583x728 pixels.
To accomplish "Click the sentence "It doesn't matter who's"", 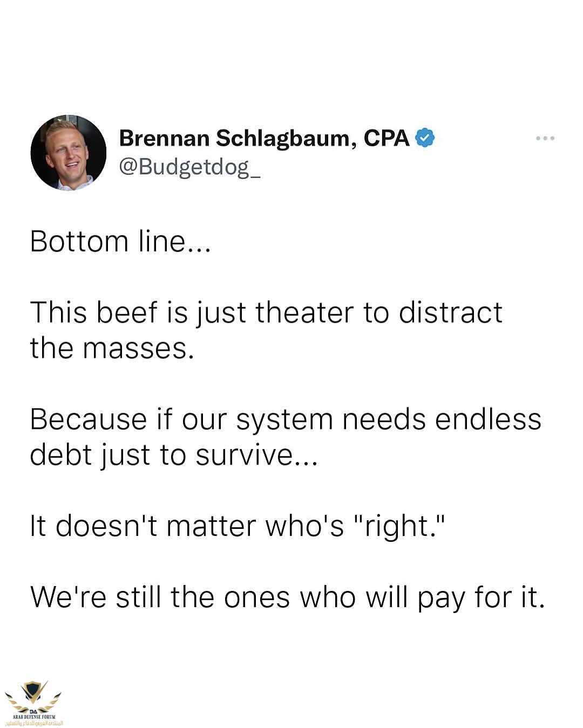I will point(186,526).
